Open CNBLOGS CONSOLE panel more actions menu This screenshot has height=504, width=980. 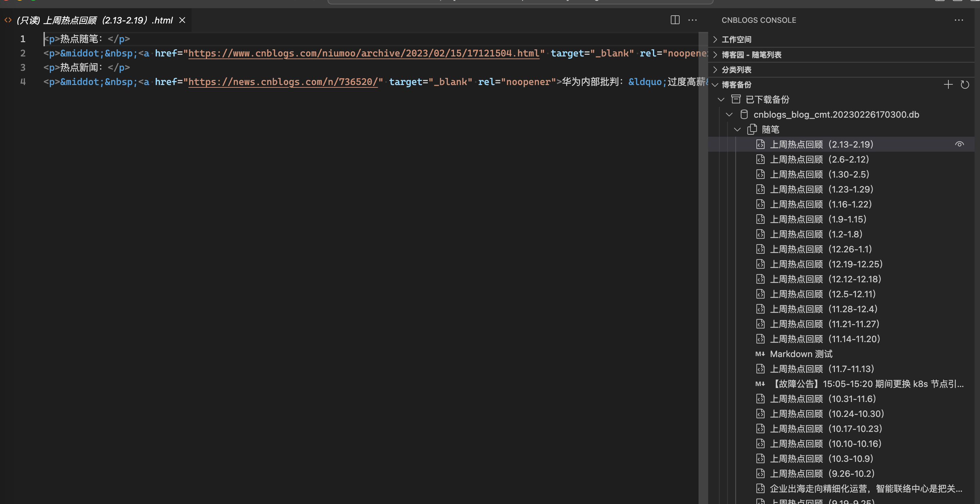tap(959, 20)
